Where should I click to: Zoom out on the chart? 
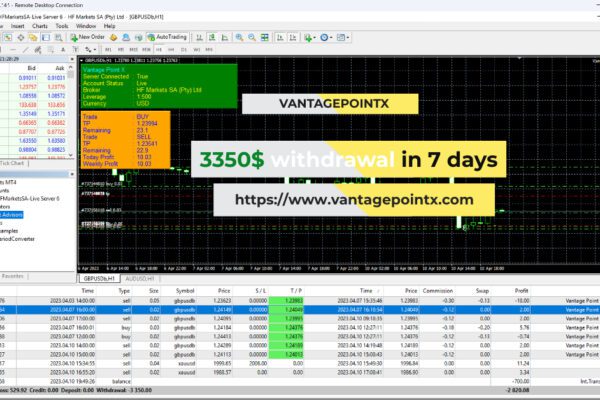point(252,38)
